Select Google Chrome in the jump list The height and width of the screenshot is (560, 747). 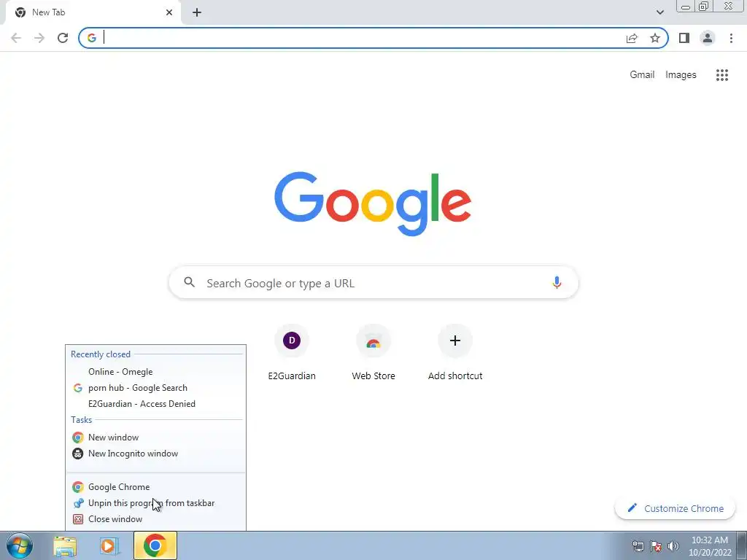click(156, 486)
